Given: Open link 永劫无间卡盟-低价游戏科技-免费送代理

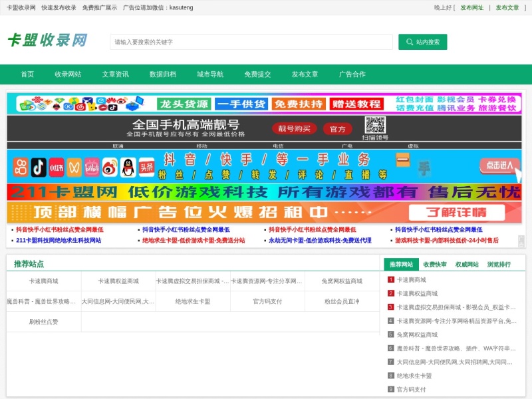Looking at the screenshot, I should [320, 240].
